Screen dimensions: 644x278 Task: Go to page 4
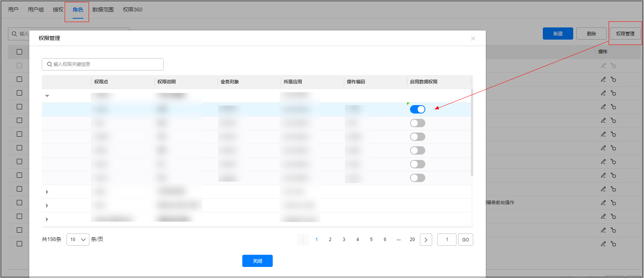[x=358, y=240]
